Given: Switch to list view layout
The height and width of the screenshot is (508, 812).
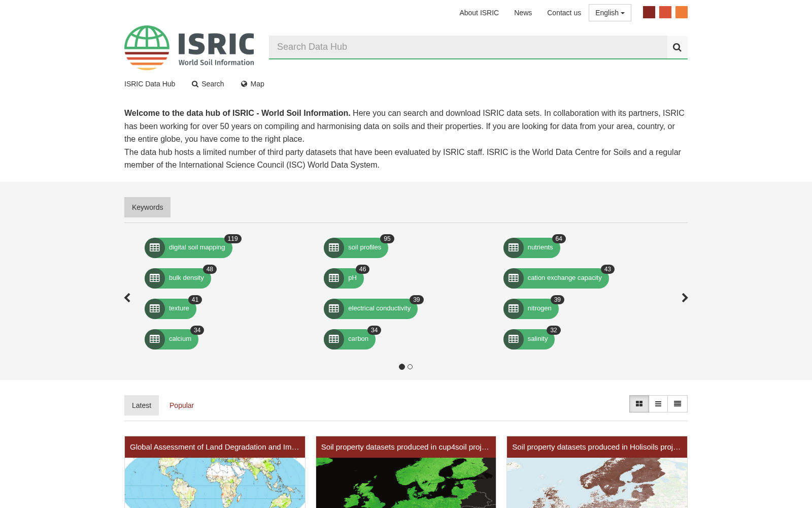Looking at the screenshot, I should coord(658,404).
